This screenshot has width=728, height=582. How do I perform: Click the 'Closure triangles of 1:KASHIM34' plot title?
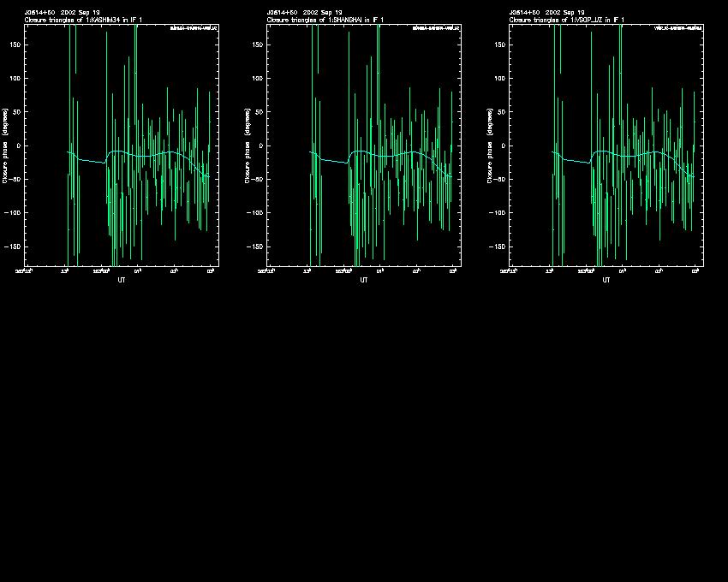click(83, 20)
